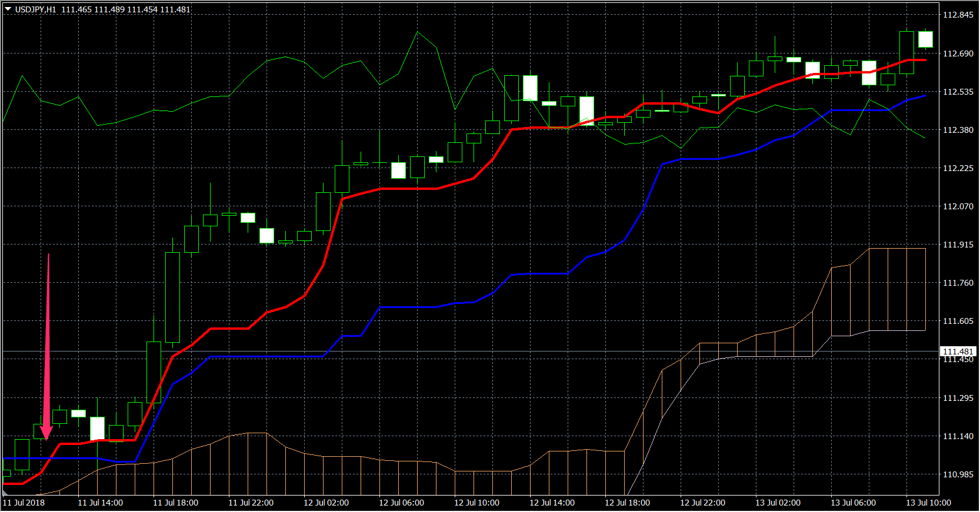Select the pink down arrow object
The height and width of the screenshot is (512, 980).
48,347
